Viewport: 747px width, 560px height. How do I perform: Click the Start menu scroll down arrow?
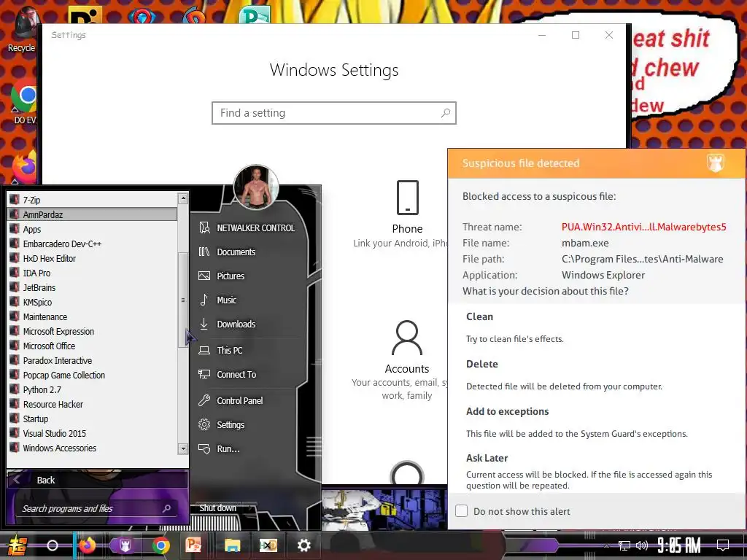point(183,448)
